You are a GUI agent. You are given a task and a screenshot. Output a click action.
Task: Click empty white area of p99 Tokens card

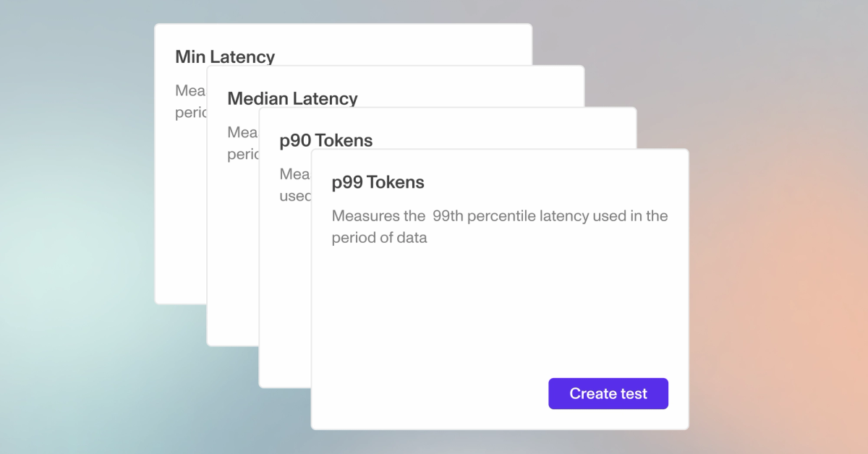499,311
